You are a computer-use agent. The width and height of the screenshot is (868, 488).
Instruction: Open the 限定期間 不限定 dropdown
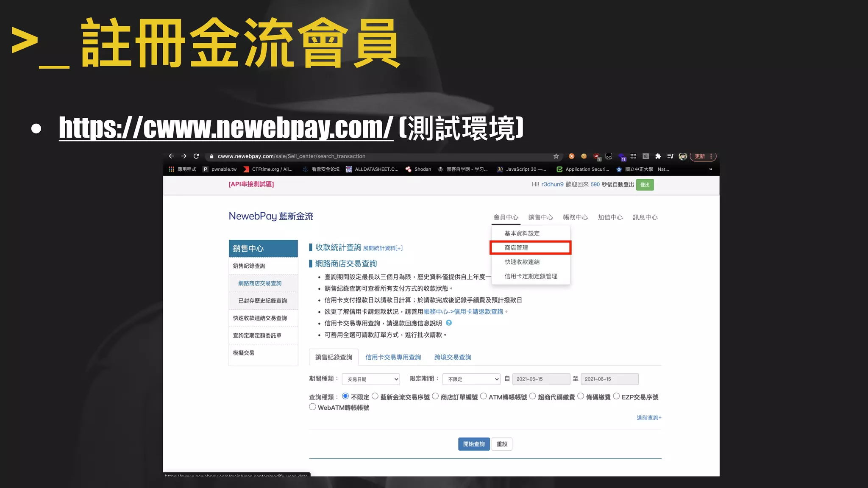tap(471, 379)
